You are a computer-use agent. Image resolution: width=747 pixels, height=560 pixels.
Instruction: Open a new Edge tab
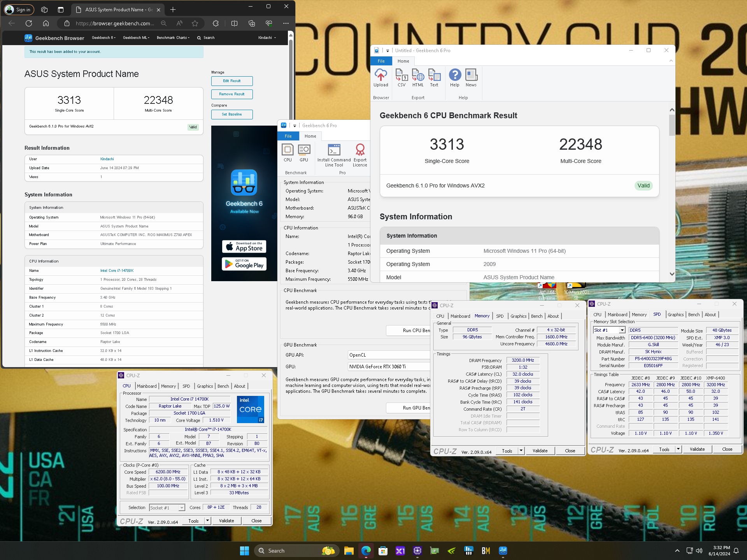(173, 9)
